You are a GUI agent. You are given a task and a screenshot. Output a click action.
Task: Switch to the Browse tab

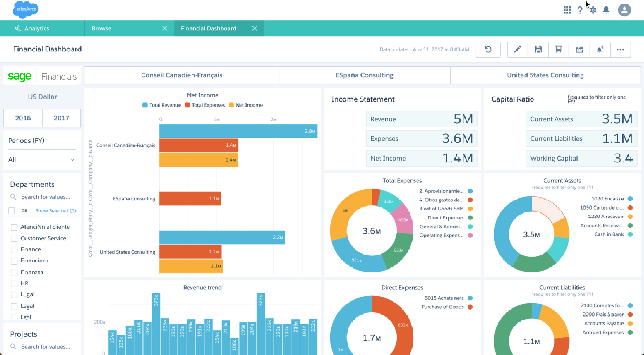click(x=102, y=28)
